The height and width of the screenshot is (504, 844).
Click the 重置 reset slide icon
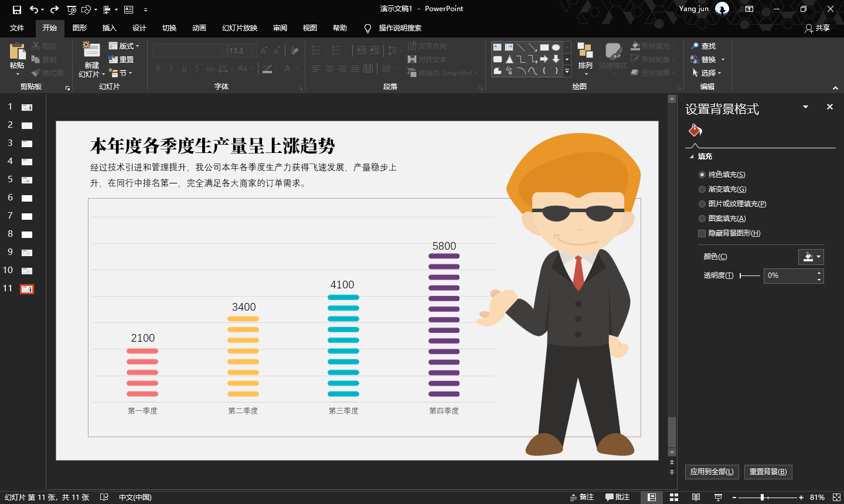coord(114,60)
